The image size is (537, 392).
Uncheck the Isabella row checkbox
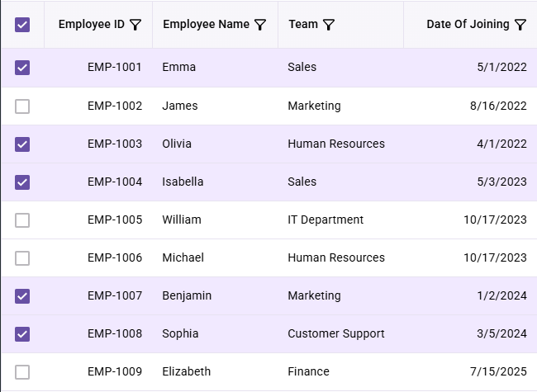coord(22,182)
